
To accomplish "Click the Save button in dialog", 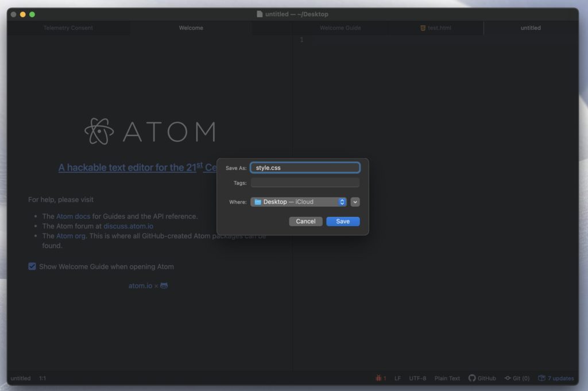I will [343, 221].
